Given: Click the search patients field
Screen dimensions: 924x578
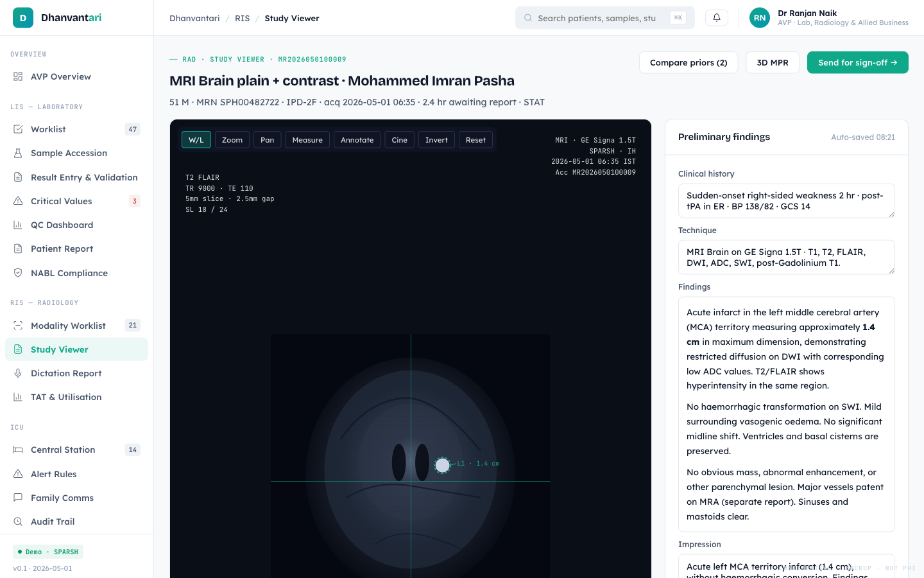Looking at the screenshot, I should (605, 18).
